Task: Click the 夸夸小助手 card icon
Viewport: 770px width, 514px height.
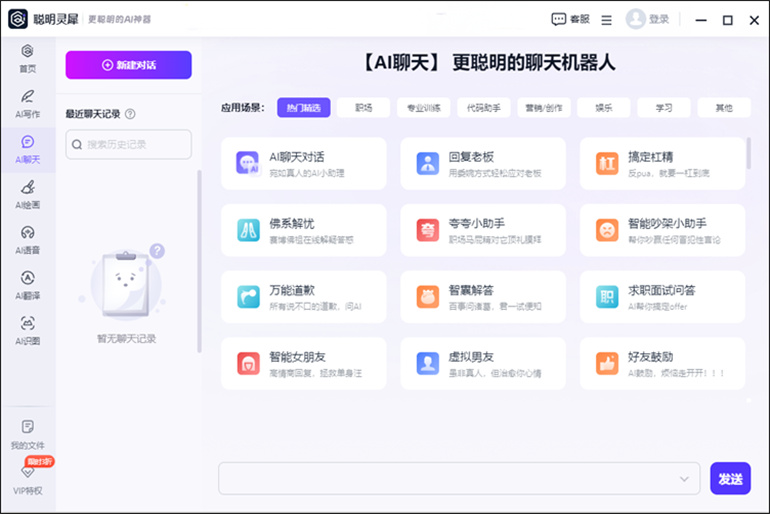Action: (x=428, y=230)
